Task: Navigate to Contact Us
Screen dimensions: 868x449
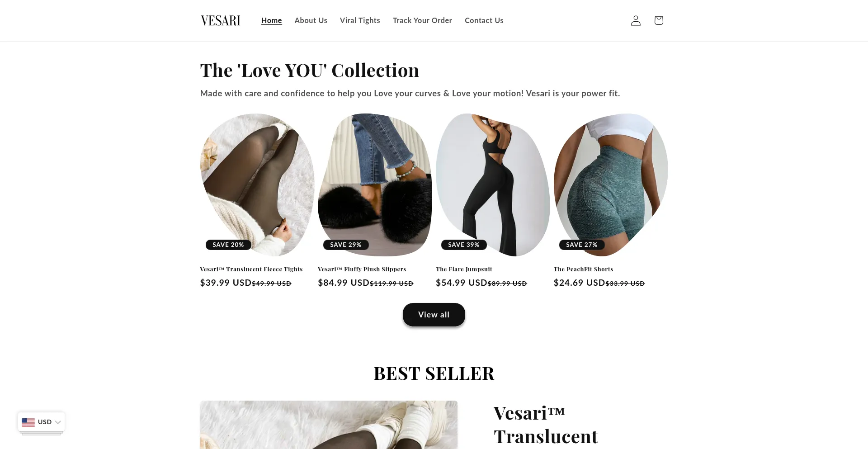Action: [x=484, y=20]
